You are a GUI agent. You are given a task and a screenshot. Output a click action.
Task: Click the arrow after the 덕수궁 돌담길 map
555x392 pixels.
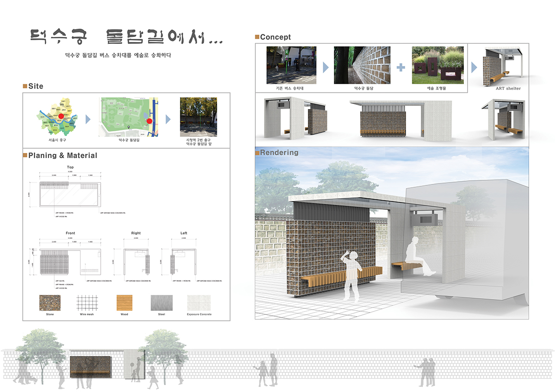[x=168, y=119]
